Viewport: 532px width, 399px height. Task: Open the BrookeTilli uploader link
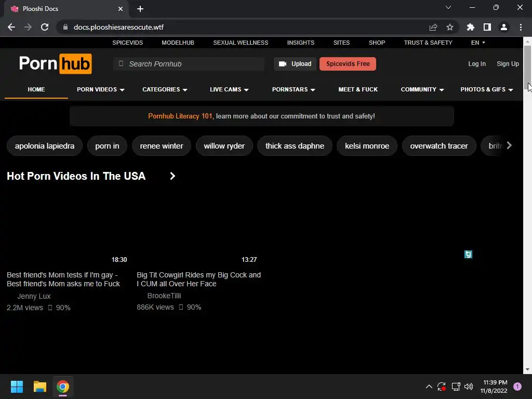click(164, 296)
